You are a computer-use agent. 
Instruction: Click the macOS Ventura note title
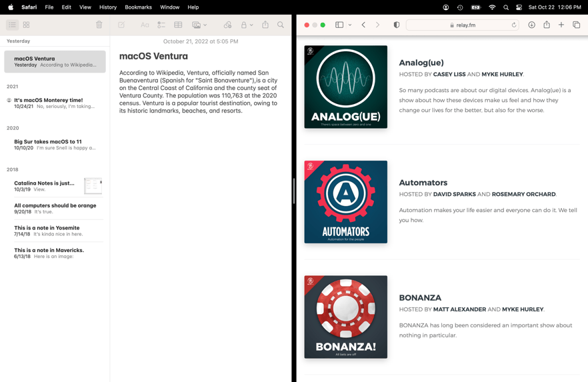pyautogui.click(x=153, y=56)
